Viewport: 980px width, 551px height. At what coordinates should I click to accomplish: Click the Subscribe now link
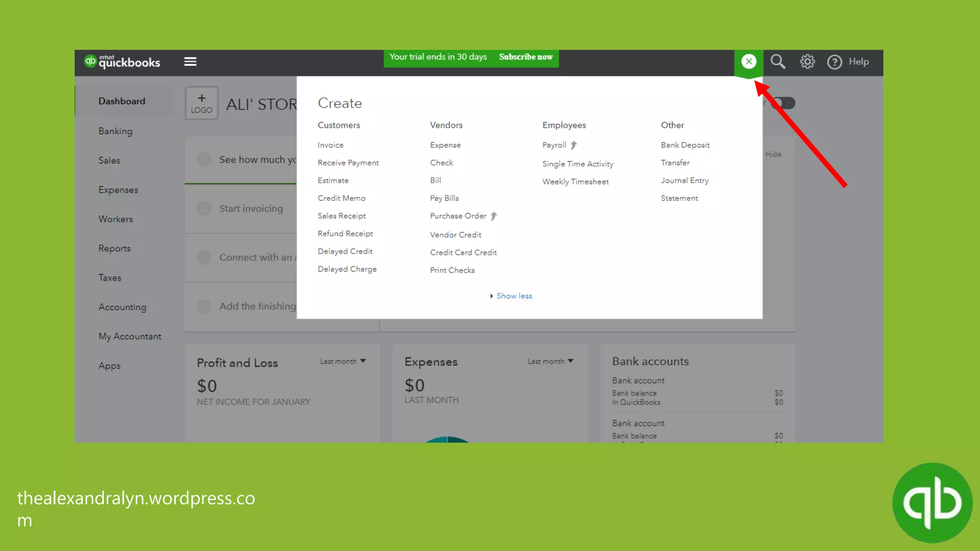[525, 57]
